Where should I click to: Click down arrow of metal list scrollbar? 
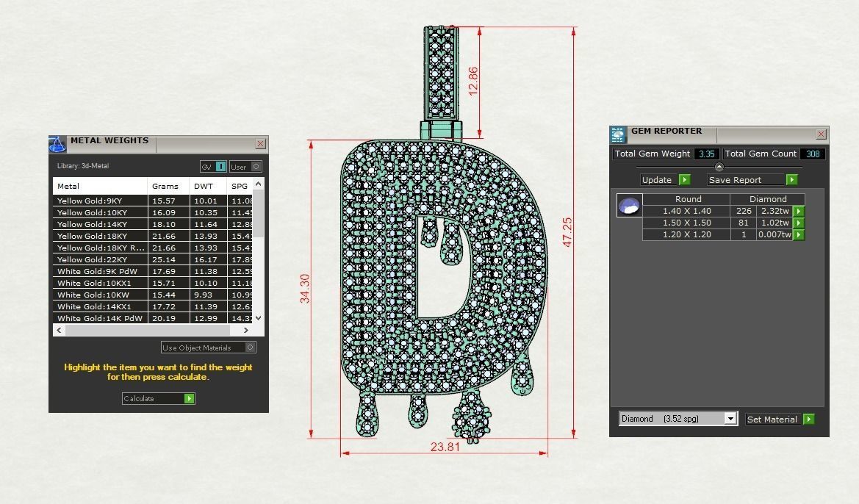259,317
